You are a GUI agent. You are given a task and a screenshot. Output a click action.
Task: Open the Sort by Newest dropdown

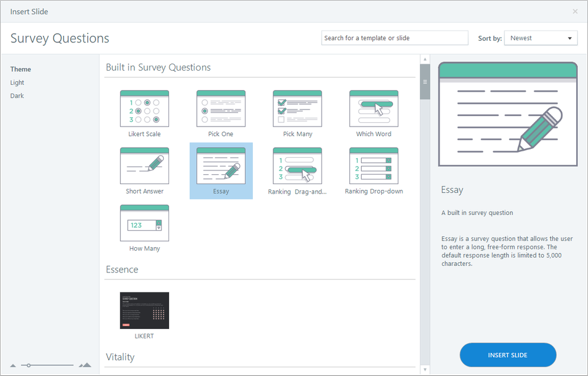point(541,38)
